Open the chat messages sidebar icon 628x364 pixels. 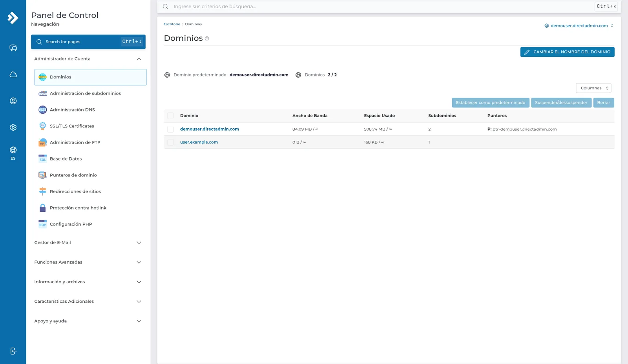pyautogui.click(x=13, y=48)
